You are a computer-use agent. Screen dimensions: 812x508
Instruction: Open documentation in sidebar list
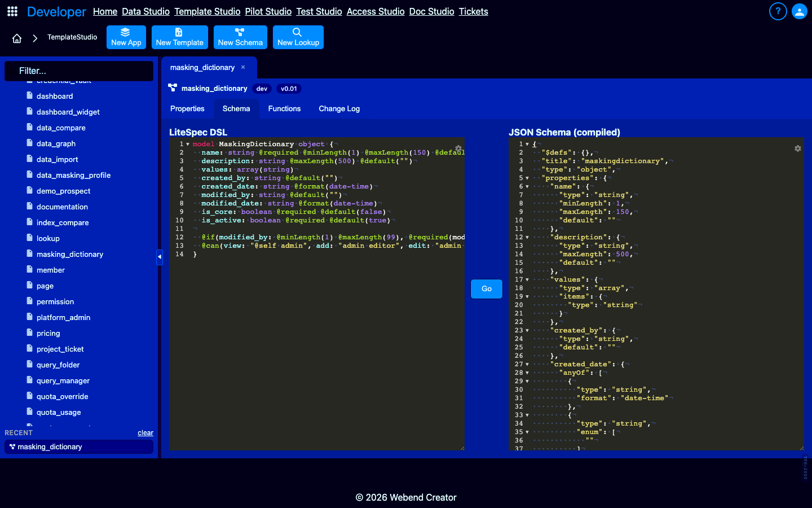(62, 207)
